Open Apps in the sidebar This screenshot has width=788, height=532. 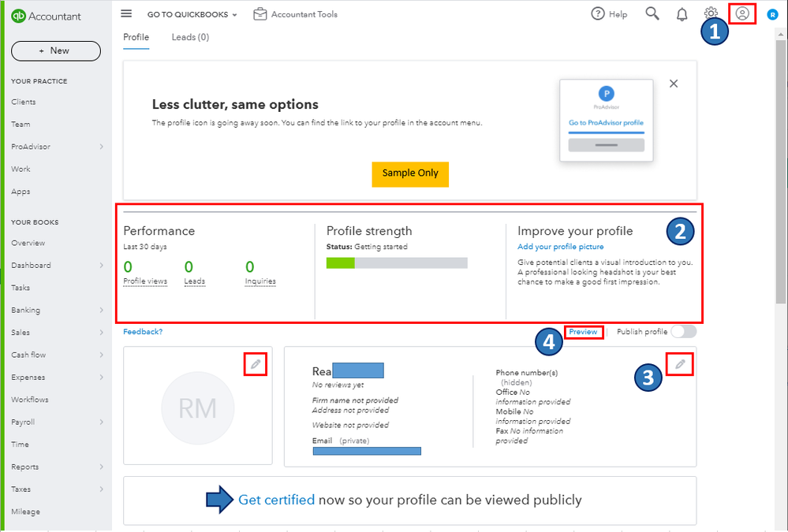click(21, 192)
